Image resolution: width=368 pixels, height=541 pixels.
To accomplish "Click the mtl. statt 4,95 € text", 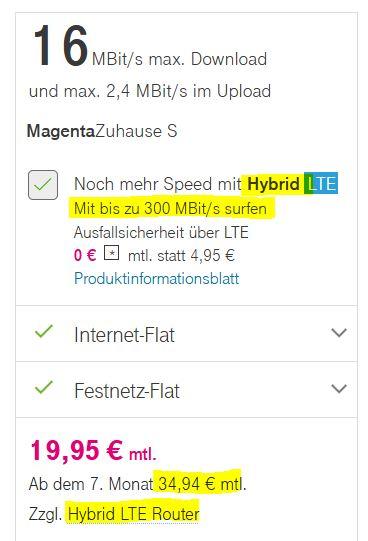I will coord(181,256).
